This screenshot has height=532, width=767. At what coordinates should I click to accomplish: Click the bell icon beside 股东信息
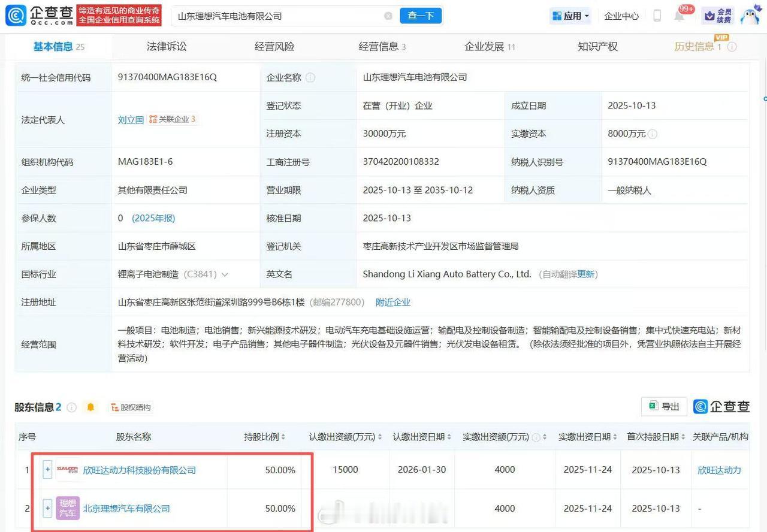point(90,407)
